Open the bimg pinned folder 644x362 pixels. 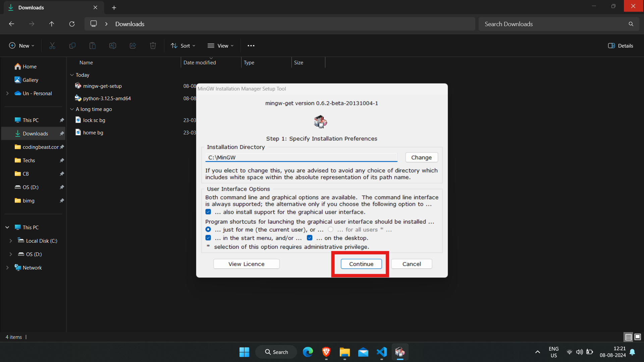[x=29, y=200]
